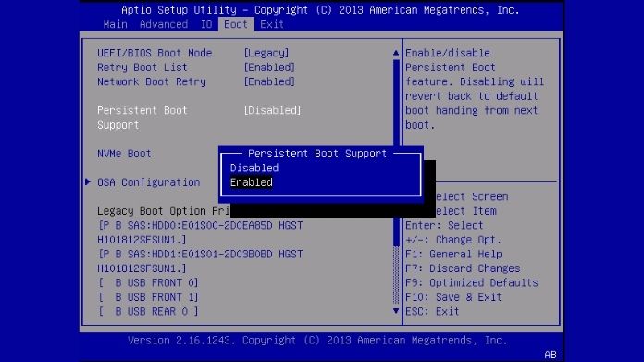This screenshot has height=362, width=644.
Task: Click the F1: General Help hint
Action: click(x=453, y=254)
